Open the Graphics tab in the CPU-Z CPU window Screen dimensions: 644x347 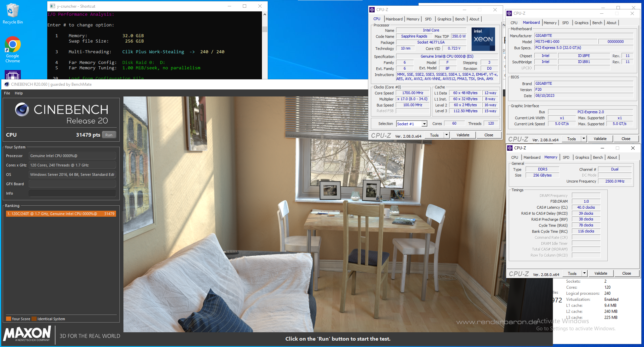click(444, 19)
